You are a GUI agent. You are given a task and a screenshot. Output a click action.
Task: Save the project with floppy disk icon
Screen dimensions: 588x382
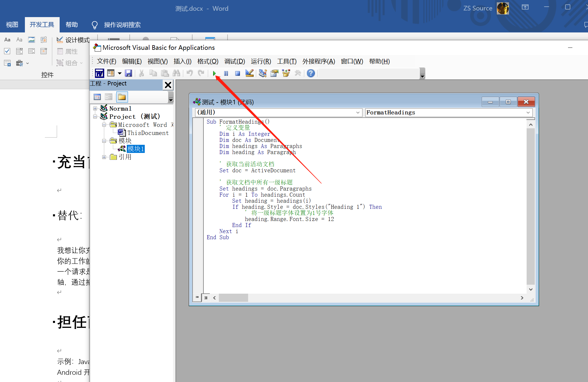[x=128, y=73]
